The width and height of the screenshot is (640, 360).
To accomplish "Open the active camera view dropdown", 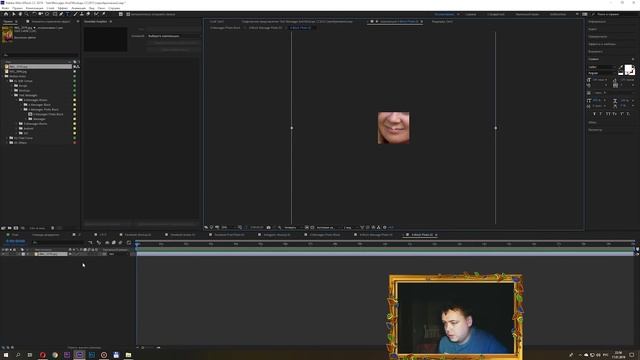I will tap(327, 227).
